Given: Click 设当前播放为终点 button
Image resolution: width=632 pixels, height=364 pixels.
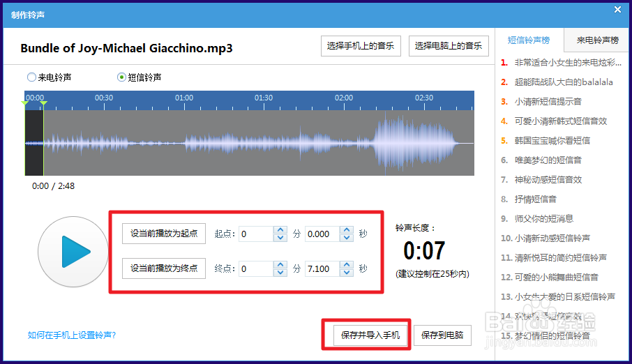Looking at the screenshot, I should click(x=164, y=268).
